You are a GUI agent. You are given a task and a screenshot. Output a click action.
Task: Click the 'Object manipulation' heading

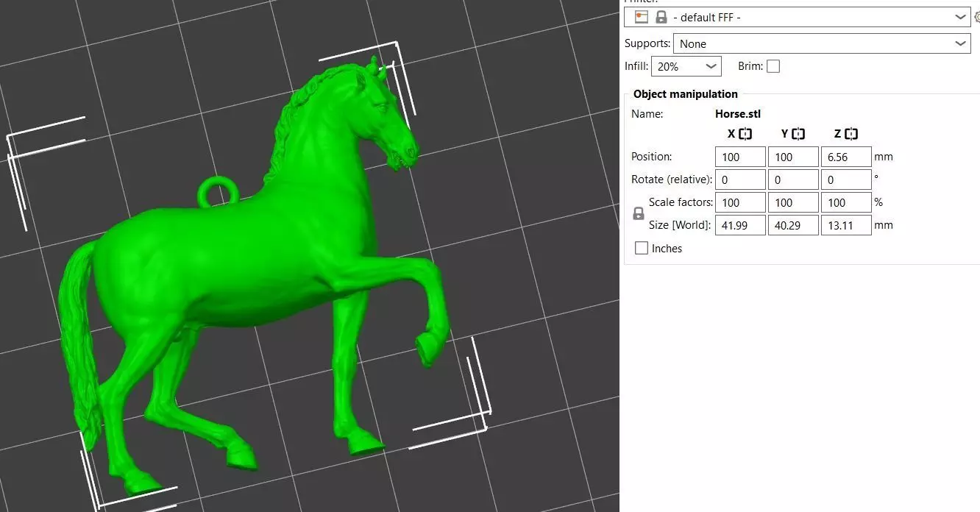click(685, 94)
